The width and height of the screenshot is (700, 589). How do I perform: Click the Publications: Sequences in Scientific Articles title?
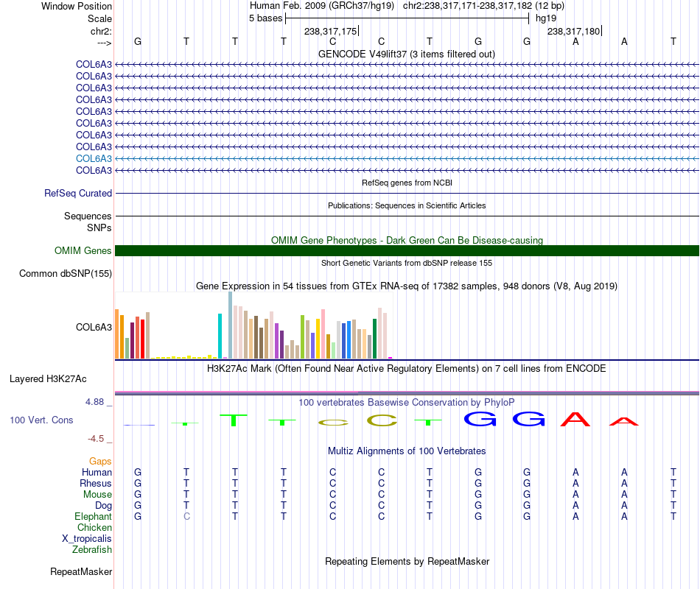tap(407, 205)
